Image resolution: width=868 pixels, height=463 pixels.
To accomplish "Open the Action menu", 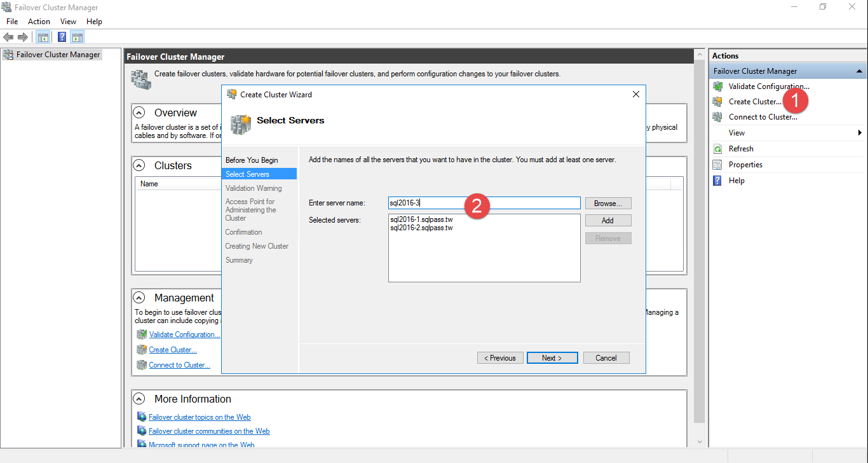I will coord(39,22).
